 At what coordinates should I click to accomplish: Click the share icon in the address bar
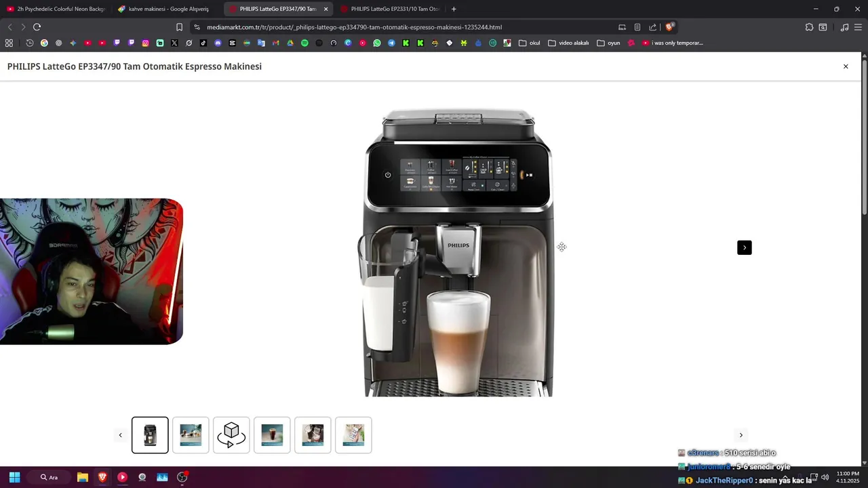[x=652, y=27]
